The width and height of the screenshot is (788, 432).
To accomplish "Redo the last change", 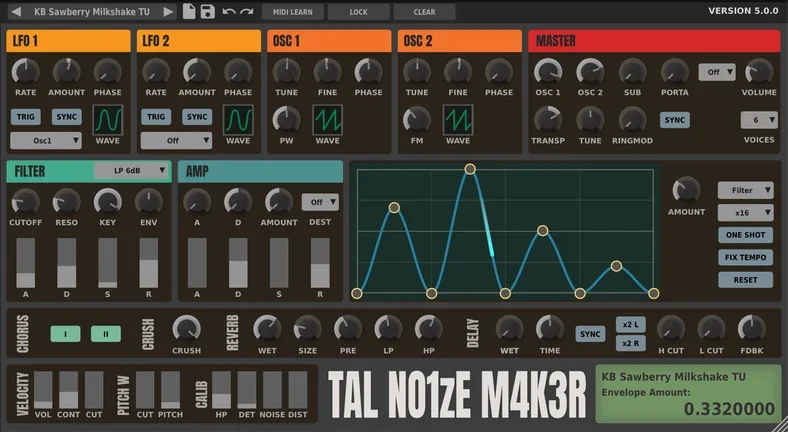I will click(247, 11).
